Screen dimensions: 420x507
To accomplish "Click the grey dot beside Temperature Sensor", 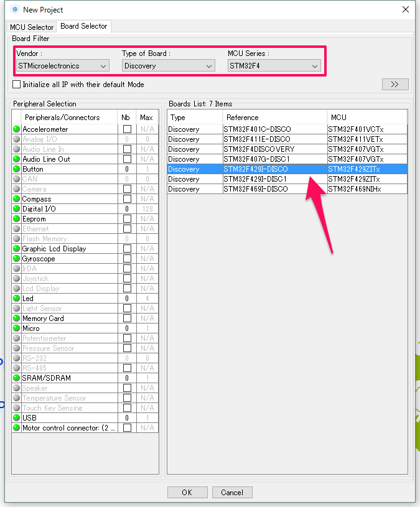I will tap(17, 398).
